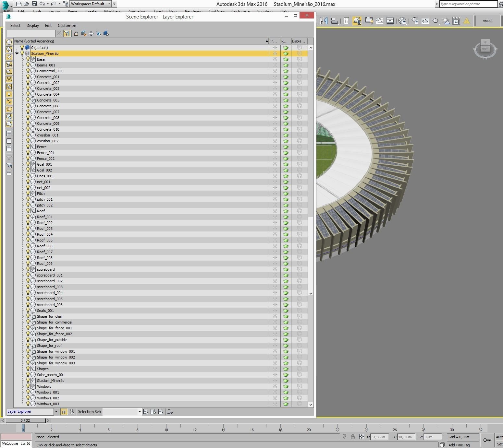Click the Align tool icon in main toolbar
The height and width of the screenshot is (448, 503).
[335, 21]
